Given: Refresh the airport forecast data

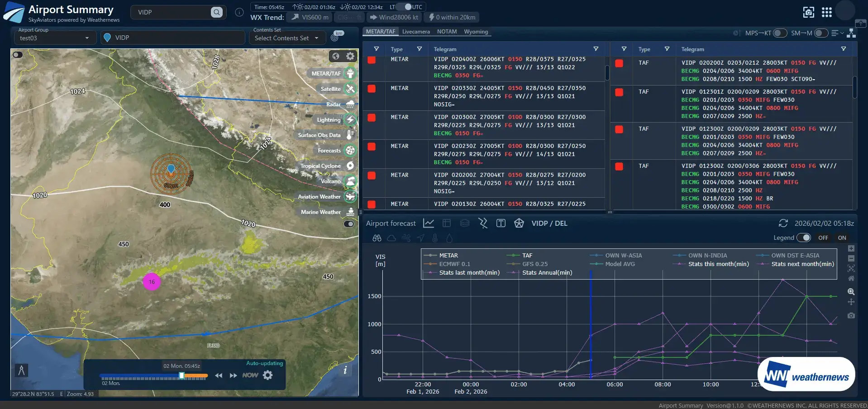Looking at the screenshot, I should [783, 224].
